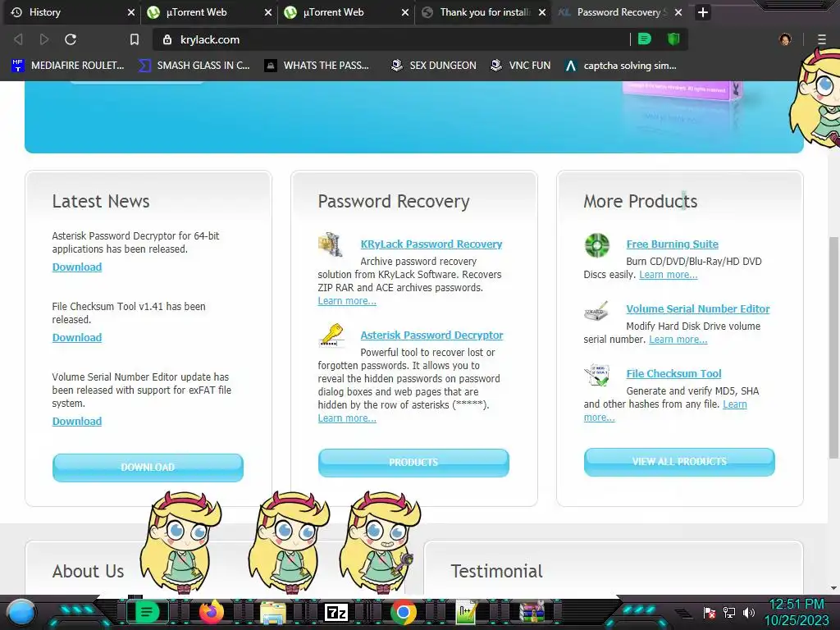Switch to the Thank you for installing tab

(x=484, y=12)
